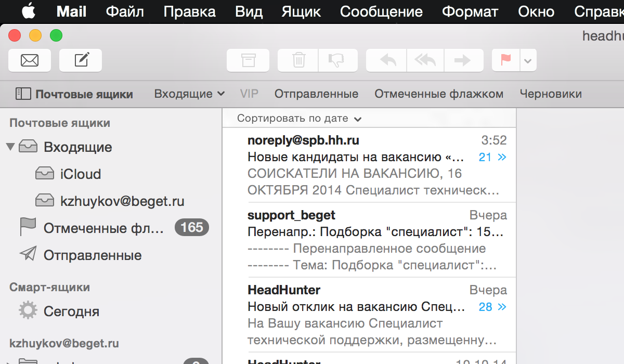Viewport: 624px width, 364px height.
Task: Go to Черновики in favorites bar
Action: point(551,94)
